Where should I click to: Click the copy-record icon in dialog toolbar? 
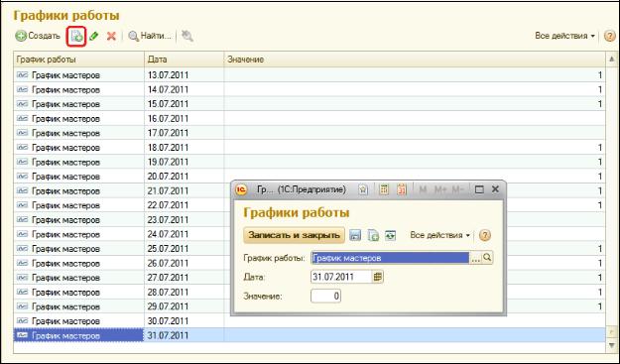[x=373, y=235]
